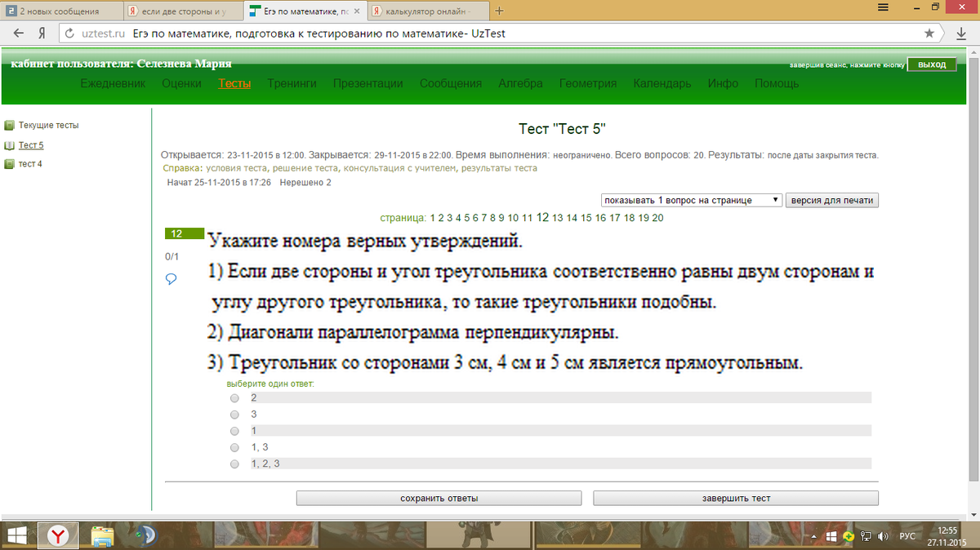980x550 pixels.
Task: Click the РУС language indicator
Action: [x=907, y=536]
